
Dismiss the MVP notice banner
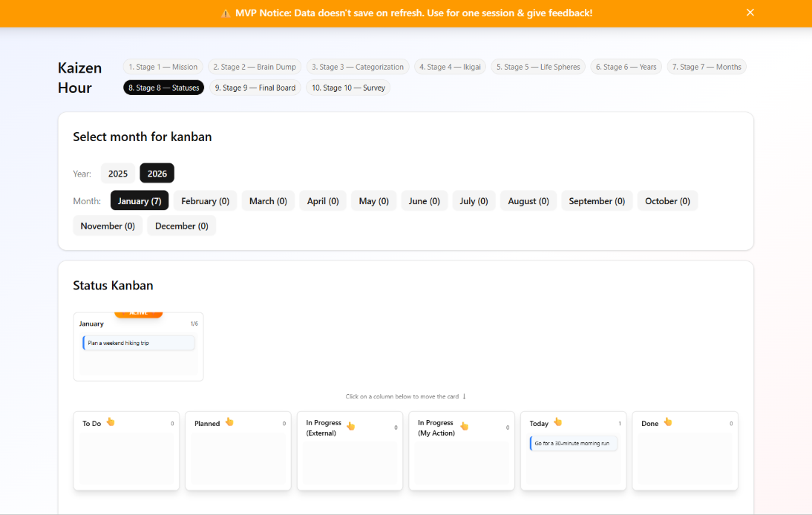coord(750,12)
